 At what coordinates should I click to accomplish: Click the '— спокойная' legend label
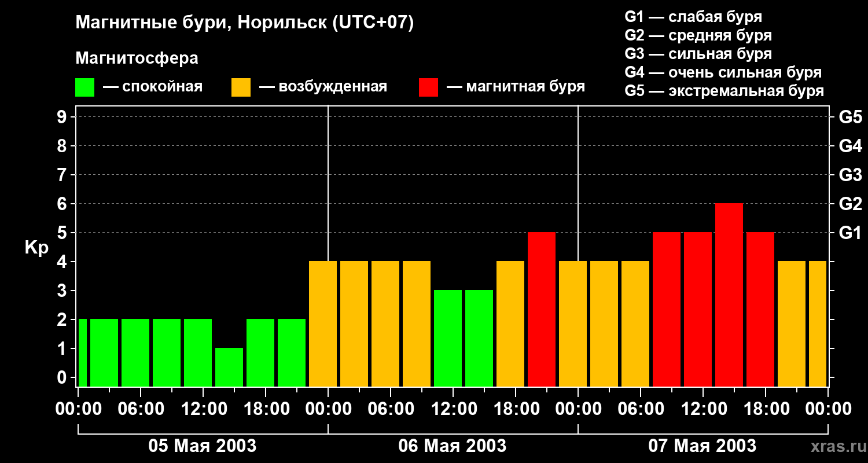click(153, 87)
